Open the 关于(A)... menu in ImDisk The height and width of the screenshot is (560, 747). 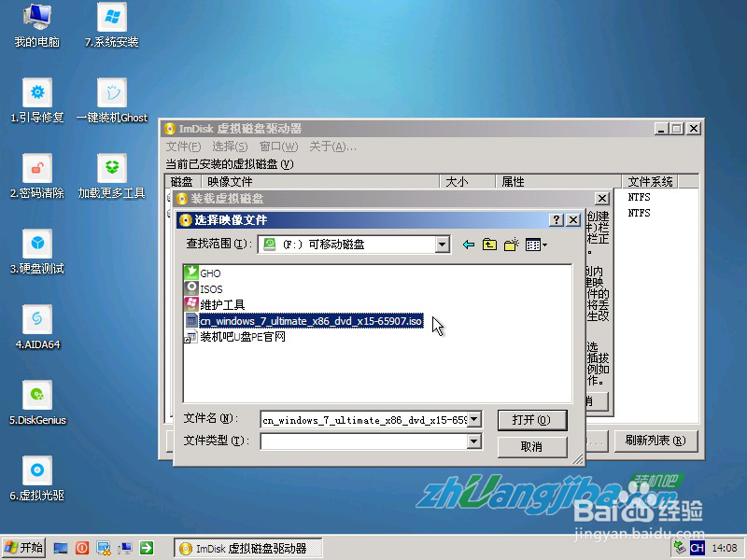(332, 147)
